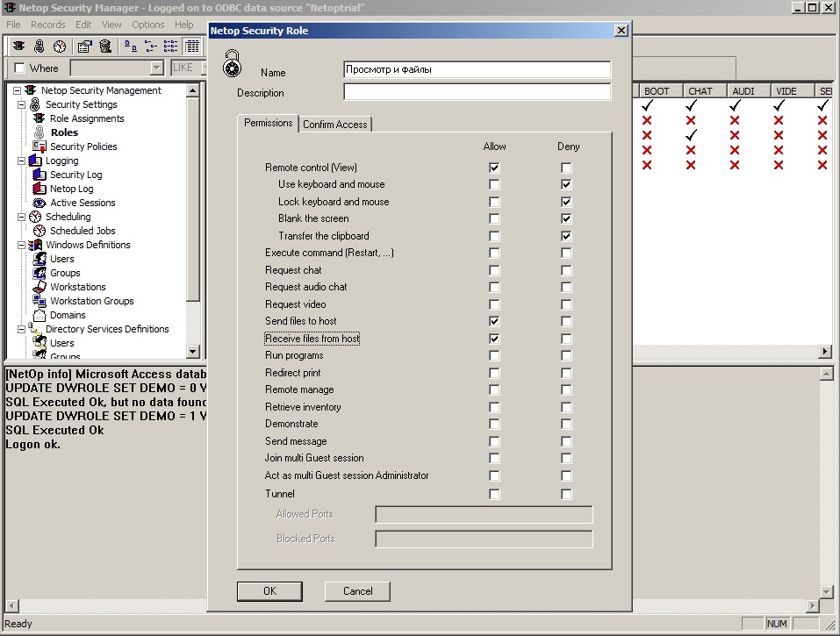Click the Description input field

coord(477,91)
